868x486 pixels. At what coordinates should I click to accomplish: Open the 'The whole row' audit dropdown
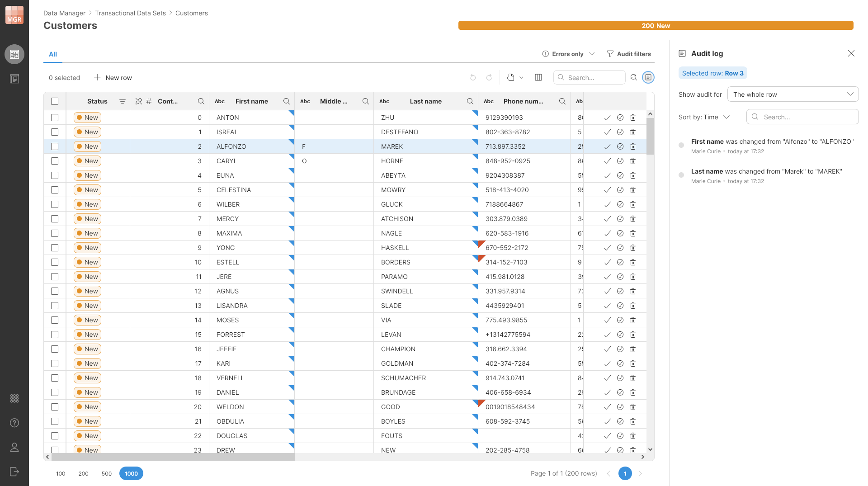(x=793, y=94)
